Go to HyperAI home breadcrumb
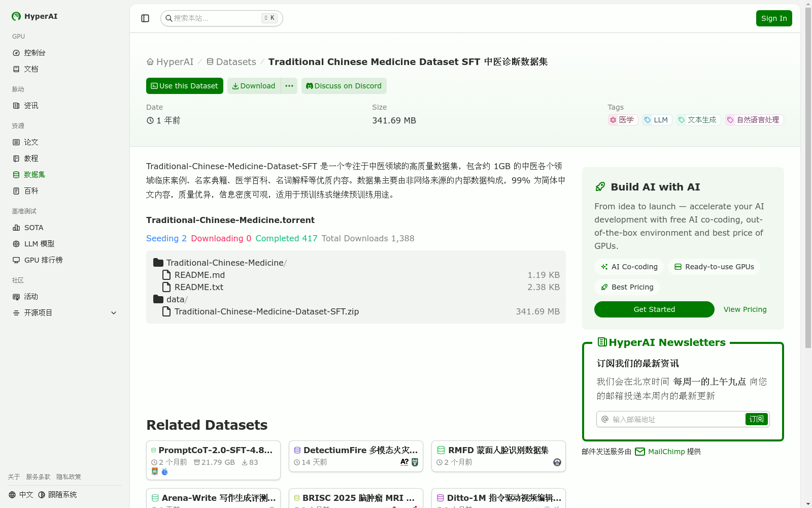The height and width of the screenshot is (508, 812). 170,62
